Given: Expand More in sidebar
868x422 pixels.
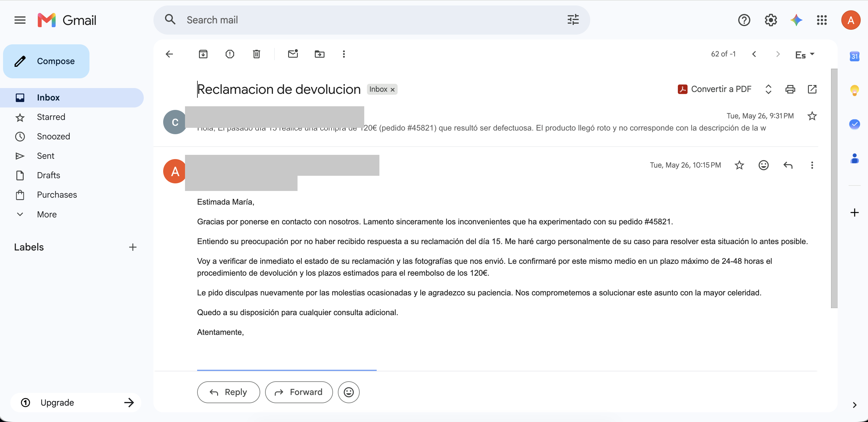Looking at the screenshot, I should (x=72, y=214).
